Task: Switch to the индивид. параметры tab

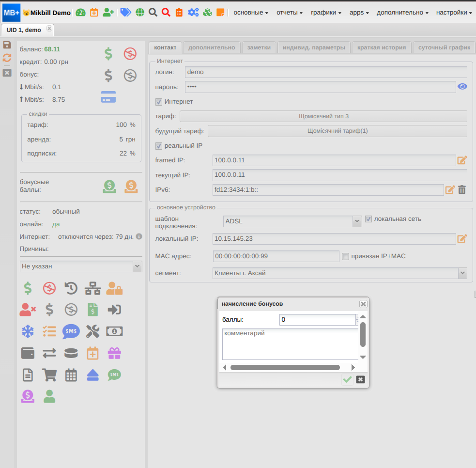Action: [314, 47]
